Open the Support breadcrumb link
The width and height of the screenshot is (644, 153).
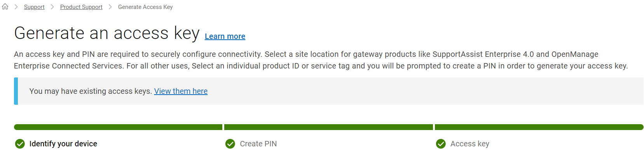[x=34, y=7]
